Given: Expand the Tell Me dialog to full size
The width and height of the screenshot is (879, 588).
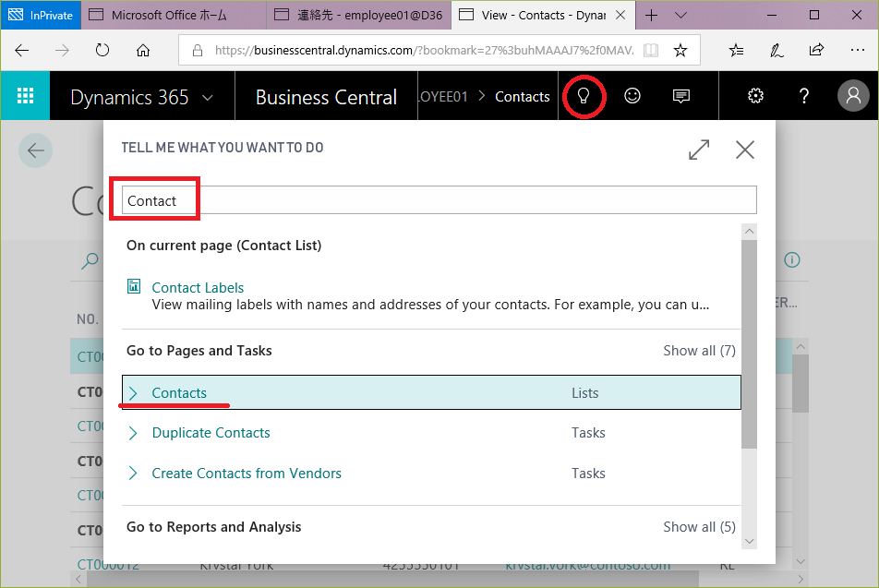Looking at the screenshot, I should (699, 150).
